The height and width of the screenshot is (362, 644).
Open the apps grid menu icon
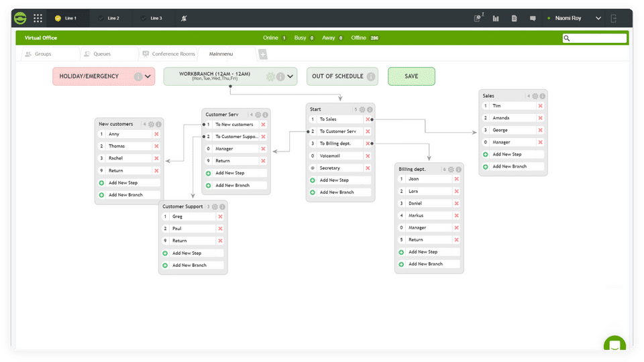tap(38, 18)
